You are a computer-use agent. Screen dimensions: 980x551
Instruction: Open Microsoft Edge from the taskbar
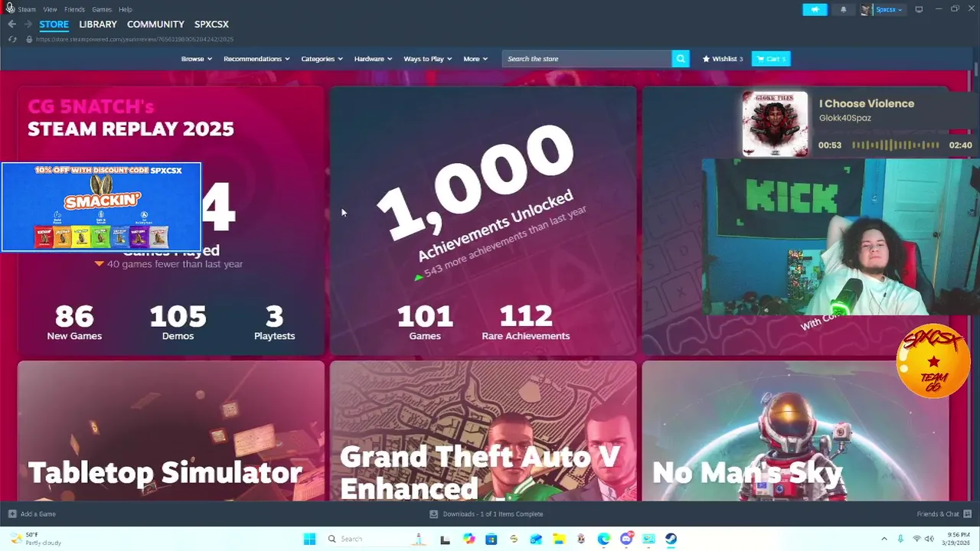coord(604,539)
